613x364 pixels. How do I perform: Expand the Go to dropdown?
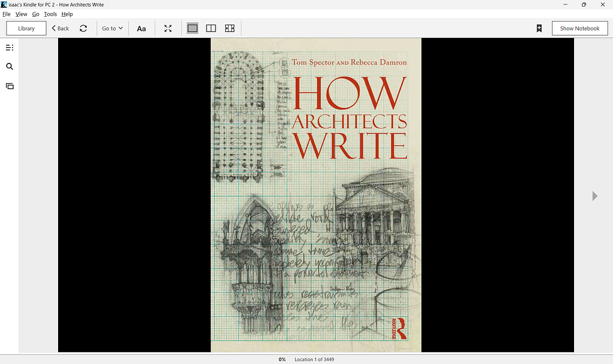click(113, 29)
